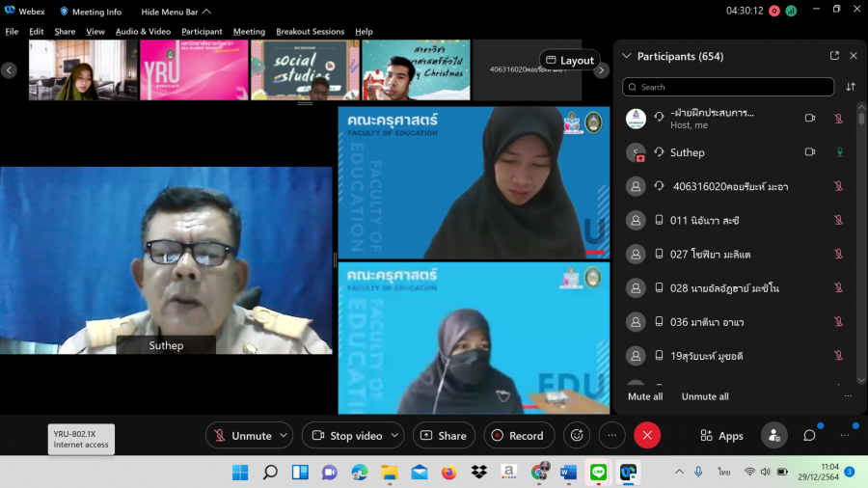Collapse the Participants panel header chevron
Image resolution: width=868 pixels, height=488 pixels.
(627, 56)
